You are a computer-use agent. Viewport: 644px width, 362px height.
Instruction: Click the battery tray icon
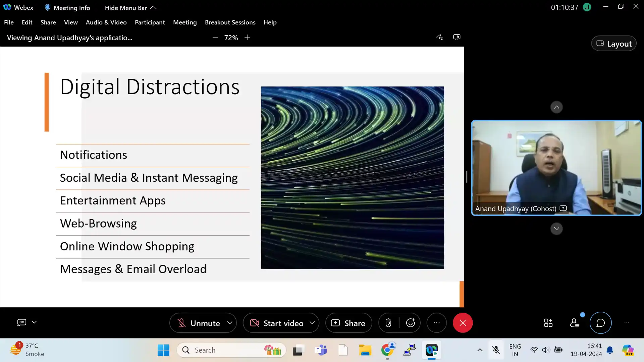coord(558,350)
